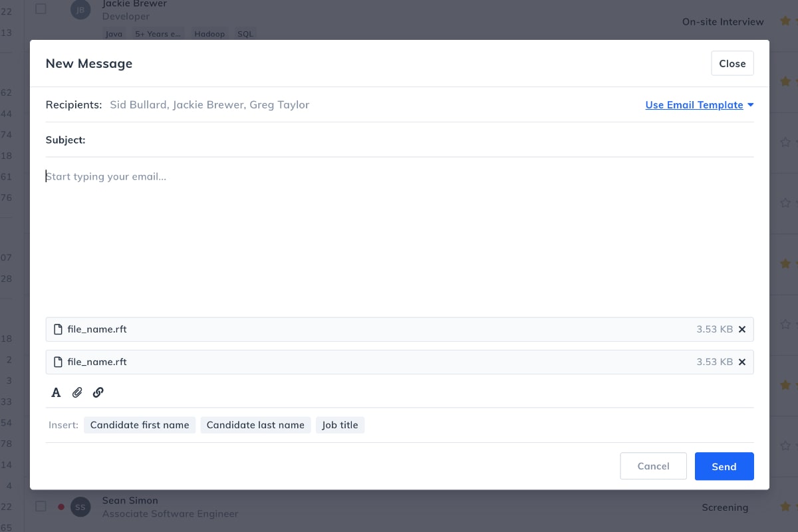Cancel composing the message
Image resolution: width=798 pixels, height=532 pixels.
click(653, 466)
